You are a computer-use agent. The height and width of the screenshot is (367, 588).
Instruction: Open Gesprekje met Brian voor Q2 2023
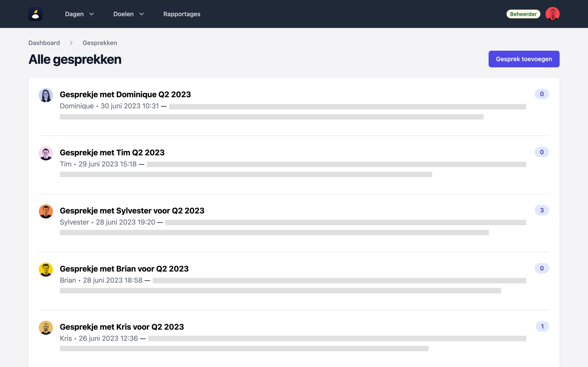[124, 269]
